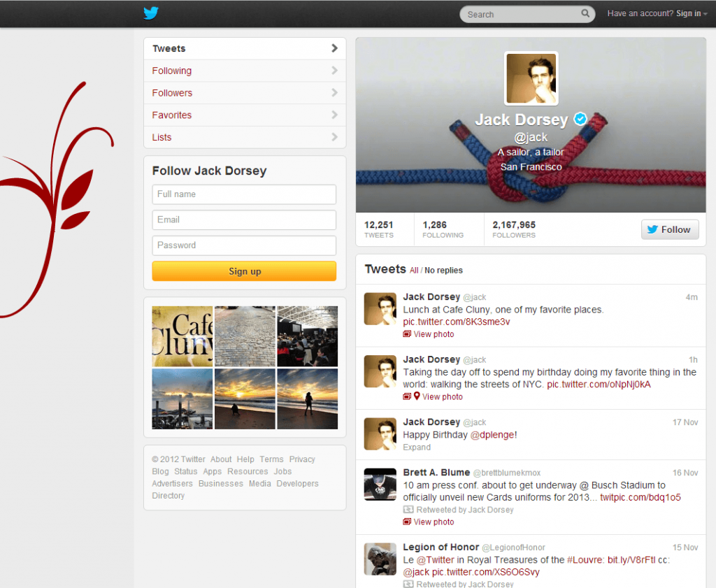This screenshot has height=588, width=716.
Task: Open the 12,251 Tweets stat
Action: 378,229
